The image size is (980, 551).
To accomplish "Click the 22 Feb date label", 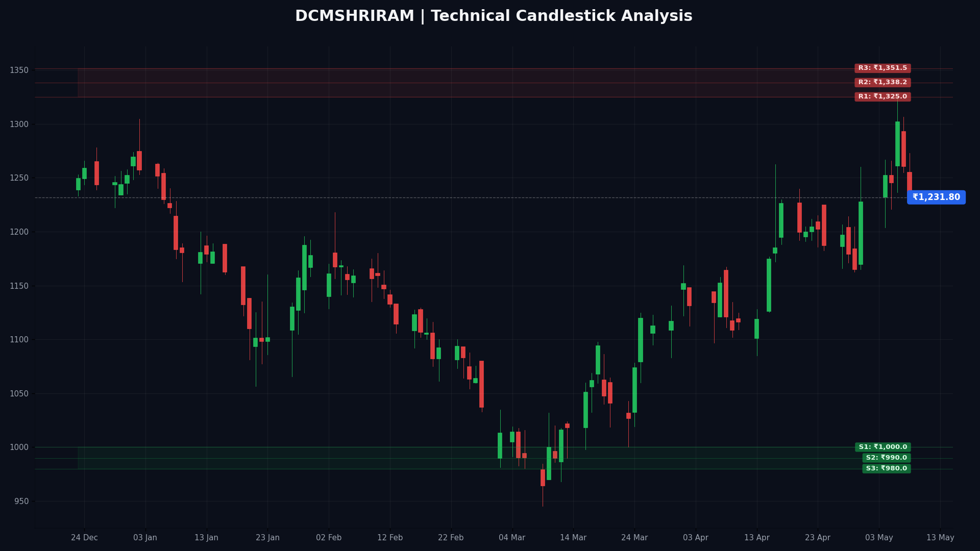I will pyautogui.click(x=451, y=538).
